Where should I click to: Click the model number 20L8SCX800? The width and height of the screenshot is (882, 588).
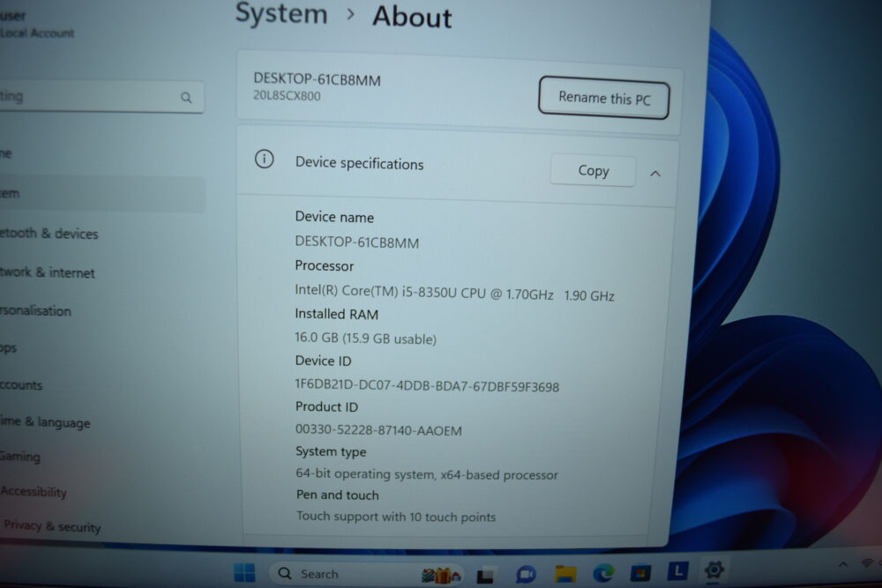(287, 95)
